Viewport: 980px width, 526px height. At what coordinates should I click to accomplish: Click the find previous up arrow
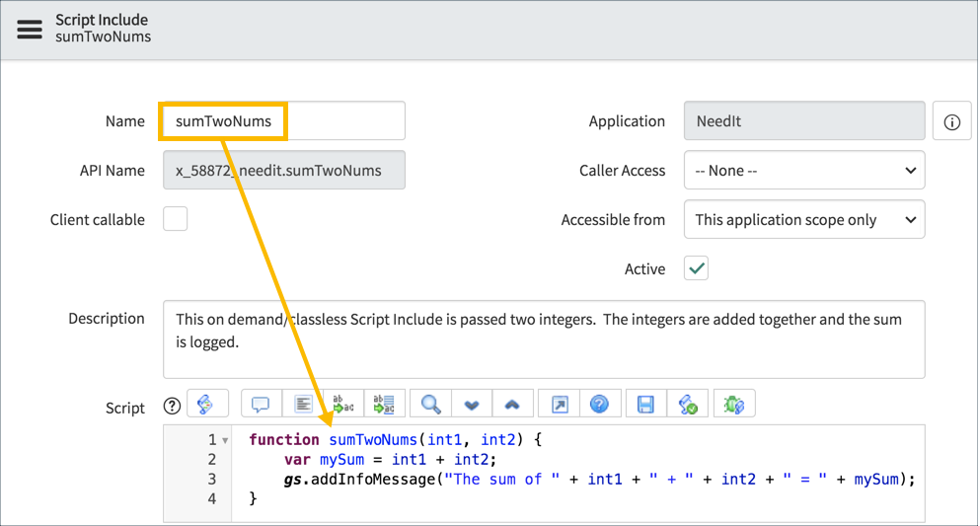tap(511, 405)
